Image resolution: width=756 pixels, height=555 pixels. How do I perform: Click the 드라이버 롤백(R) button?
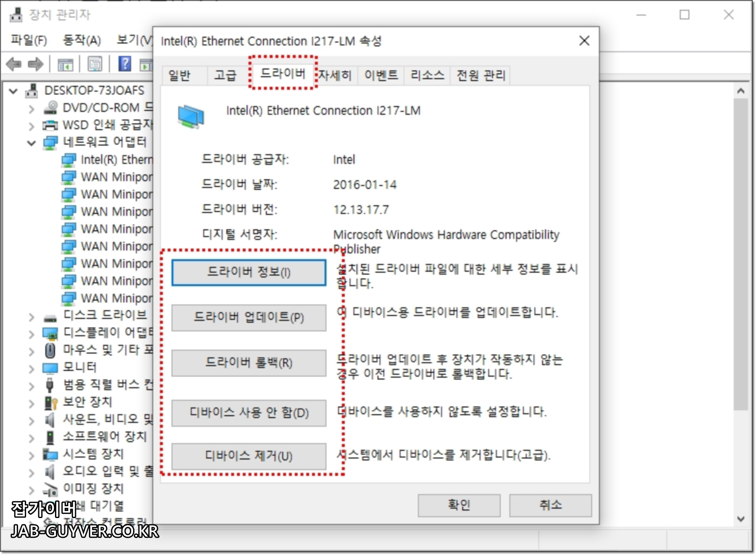point(249,363)
